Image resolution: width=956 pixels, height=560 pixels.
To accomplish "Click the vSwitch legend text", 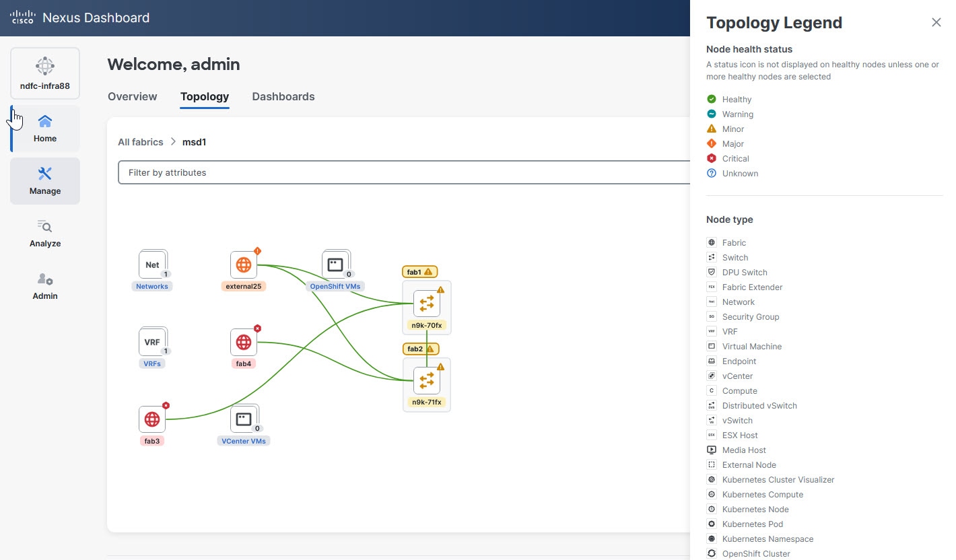I will [x=738, y=420].
